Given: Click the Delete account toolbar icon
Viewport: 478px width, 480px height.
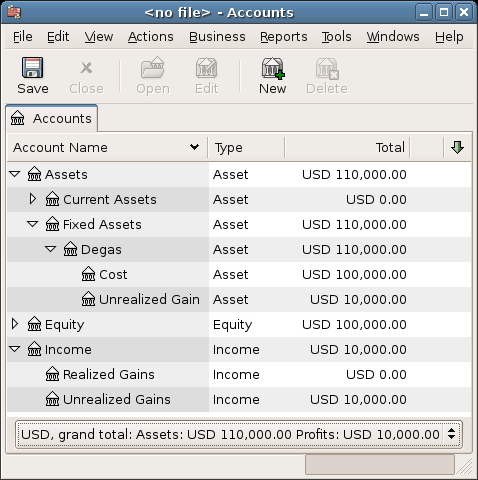Looking at the screenshot, I should 327,68.
